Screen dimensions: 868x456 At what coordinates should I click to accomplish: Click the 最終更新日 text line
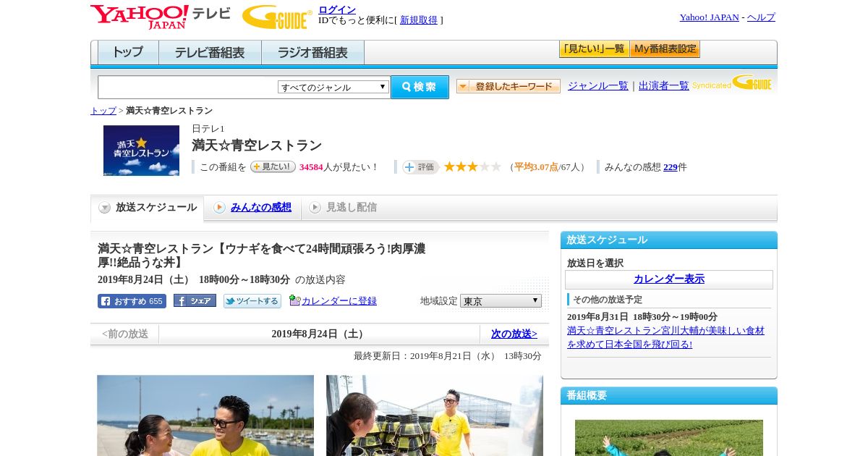(x=448, y=355)
